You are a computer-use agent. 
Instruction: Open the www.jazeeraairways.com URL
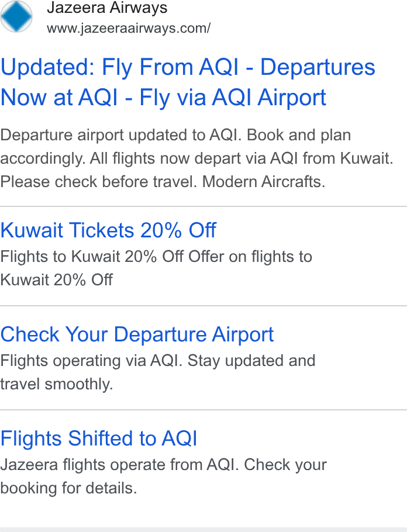click(x=129, y=28)
